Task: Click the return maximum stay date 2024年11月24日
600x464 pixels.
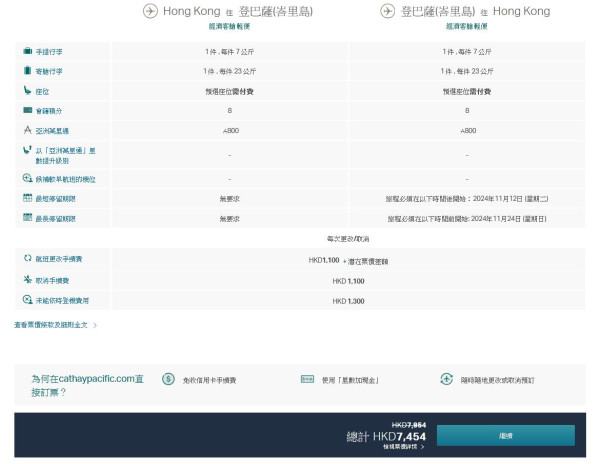Action: click(x=509, y=219)
